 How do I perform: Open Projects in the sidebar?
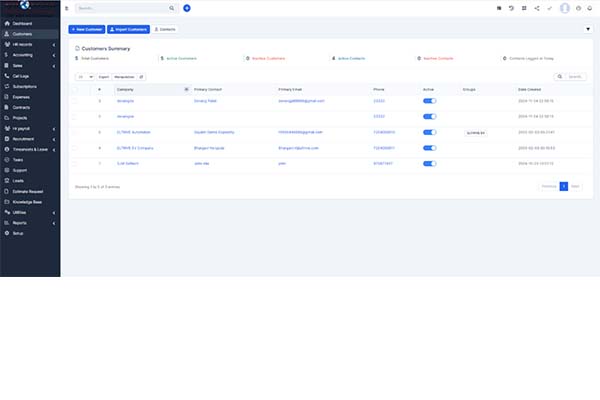click(20, 118)
